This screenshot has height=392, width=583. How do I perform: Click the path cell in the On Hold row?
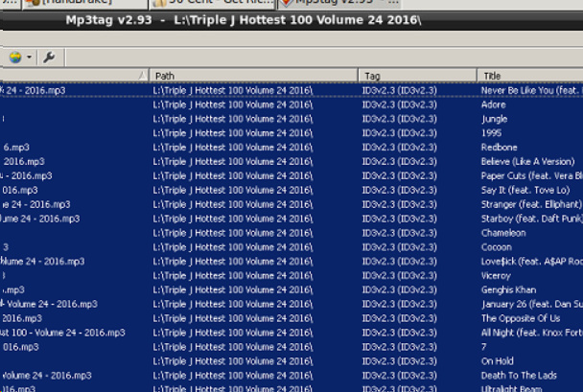click(x=233, y=361)
